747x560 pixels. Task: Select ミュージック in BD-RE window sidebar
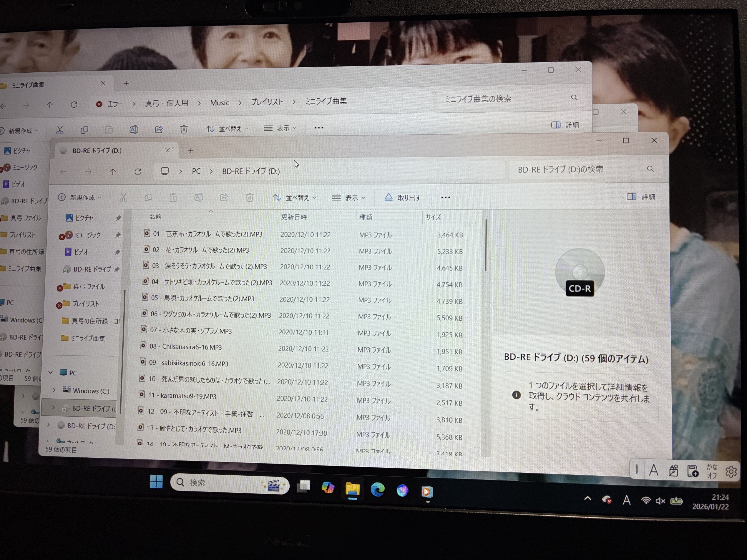tap(87, 235)
